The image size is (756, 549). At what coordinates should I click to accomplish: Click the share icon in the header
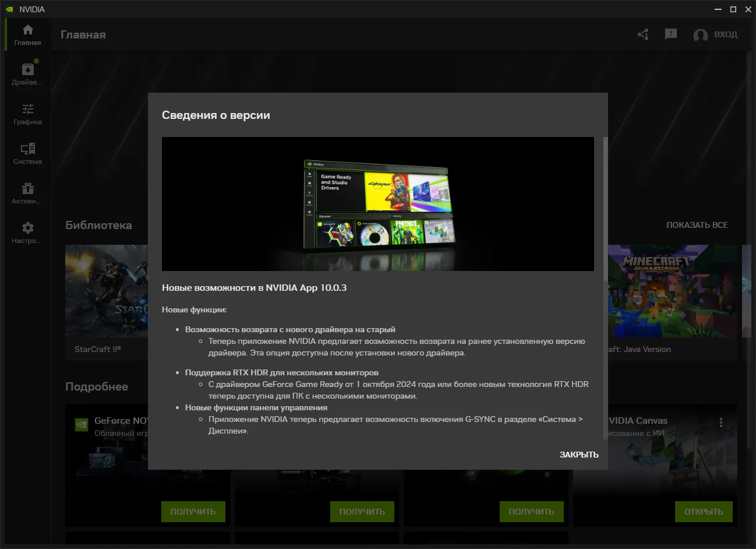[643, 34]
